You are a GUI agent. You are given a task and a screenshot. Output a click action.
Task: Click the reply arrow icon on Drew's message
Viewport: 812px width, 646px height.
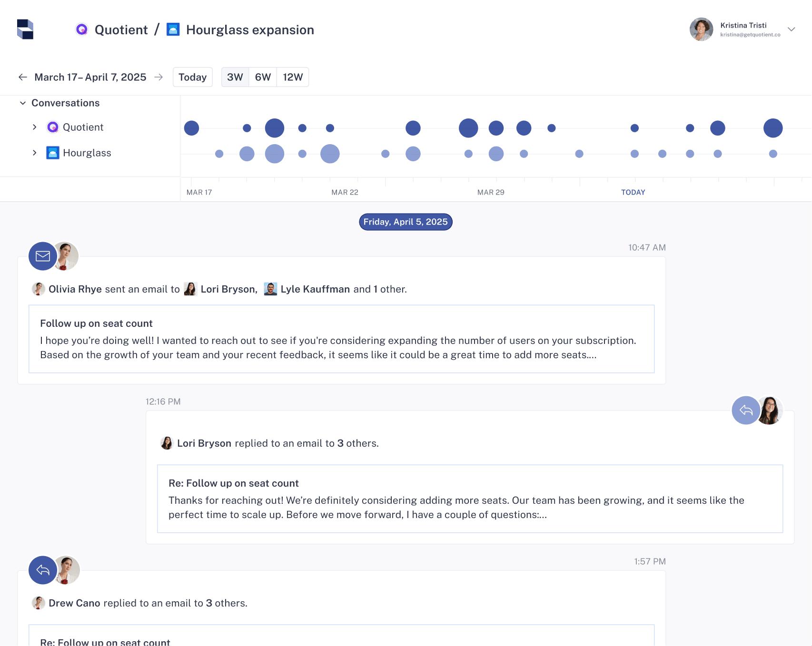point(43,570)
